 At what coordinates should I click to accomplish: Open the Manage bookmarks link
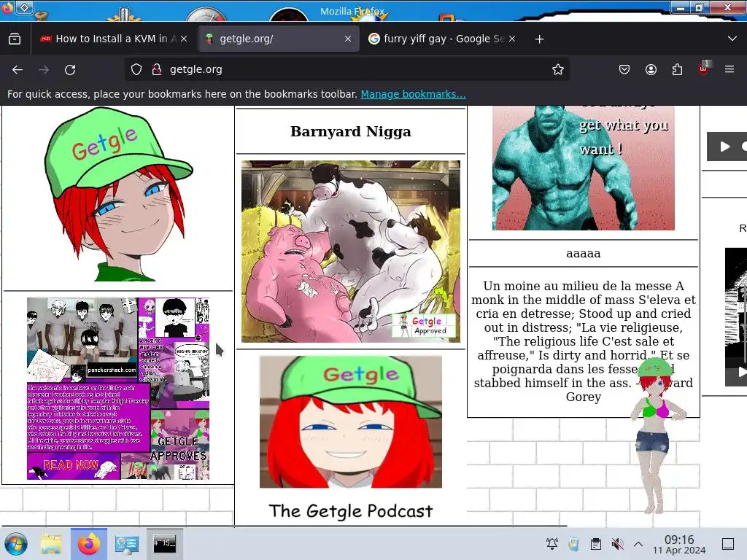[x=413, y=94]
